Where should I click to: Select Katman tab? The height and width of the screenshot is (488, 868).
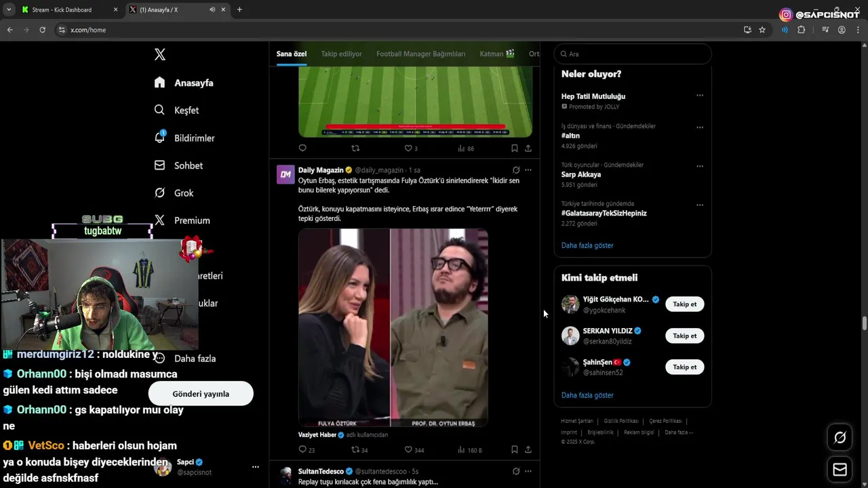click(496, 54)
